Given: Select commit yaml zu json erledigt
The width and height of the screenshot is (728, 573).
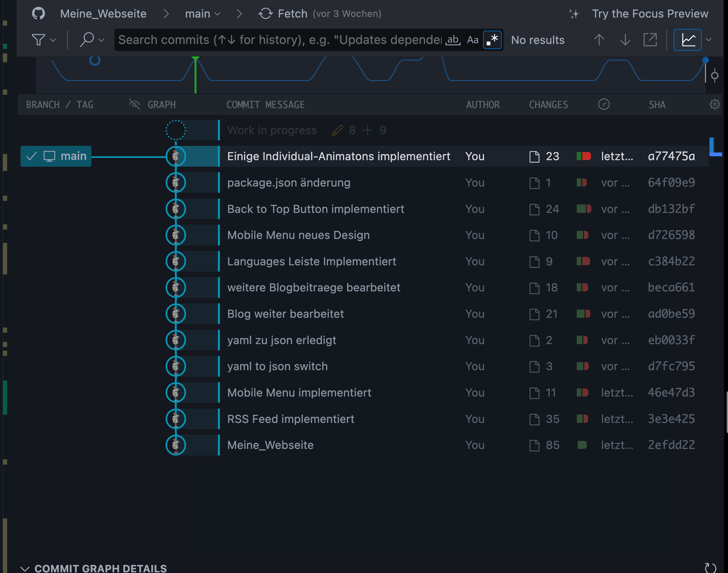Looking at the screenshot, I should 364,340.
